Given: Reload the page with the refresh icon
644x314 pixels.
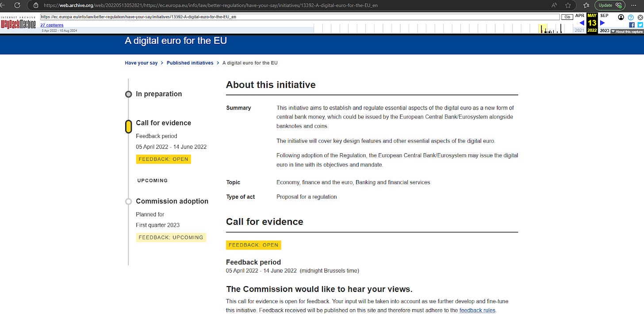Looking at the screenshot, I should point(17,5).
